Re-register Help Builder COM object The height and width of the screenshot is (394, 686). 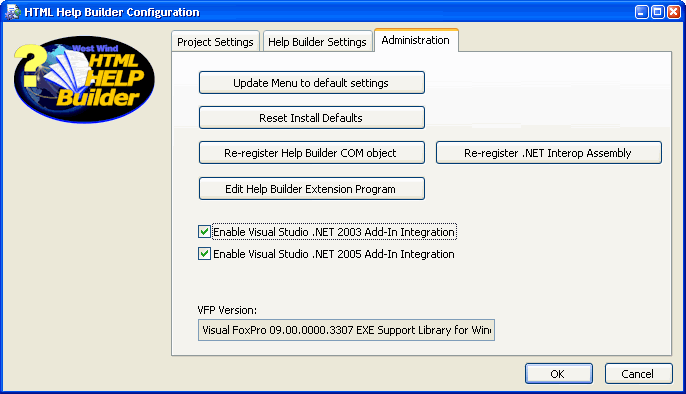pos(312,153)
